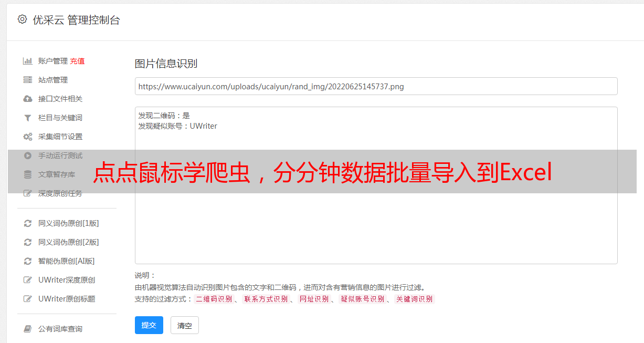Go to 栏目与关键词 section
This screenshot has width=644, height=343.
(60, 118)
